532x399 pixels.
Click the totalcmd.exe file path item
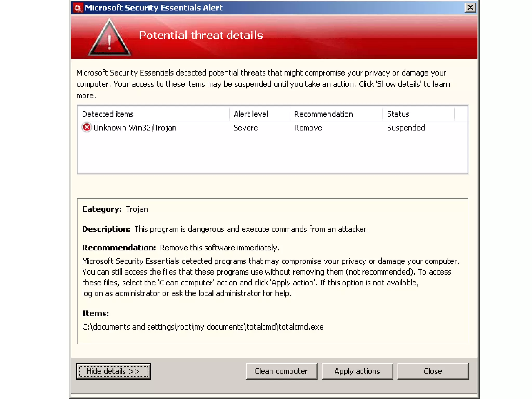(203, 327)
